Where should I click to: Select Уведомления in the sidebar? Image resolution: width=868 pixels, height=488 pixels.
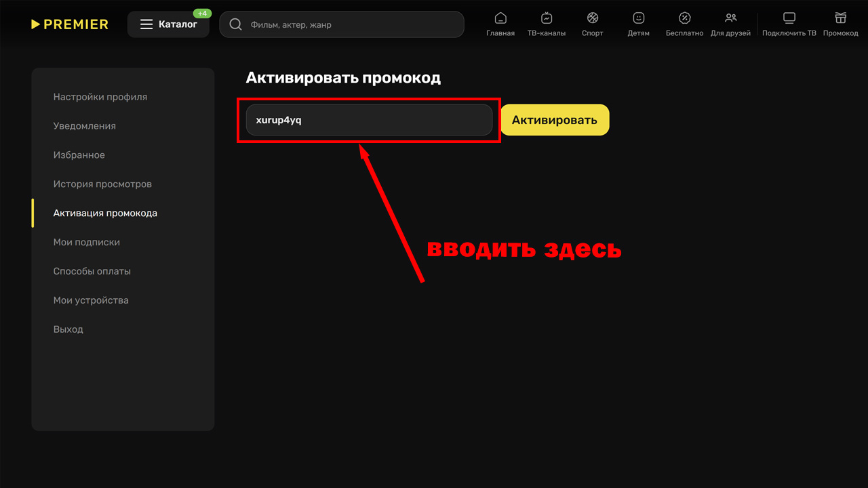click(x=85, y=126)
